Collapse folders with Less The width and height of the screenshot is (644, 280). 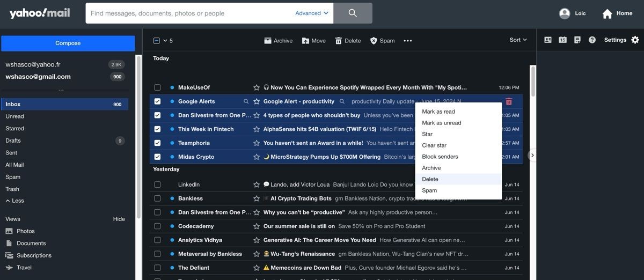pyautogui.click(x=14, y=201)
